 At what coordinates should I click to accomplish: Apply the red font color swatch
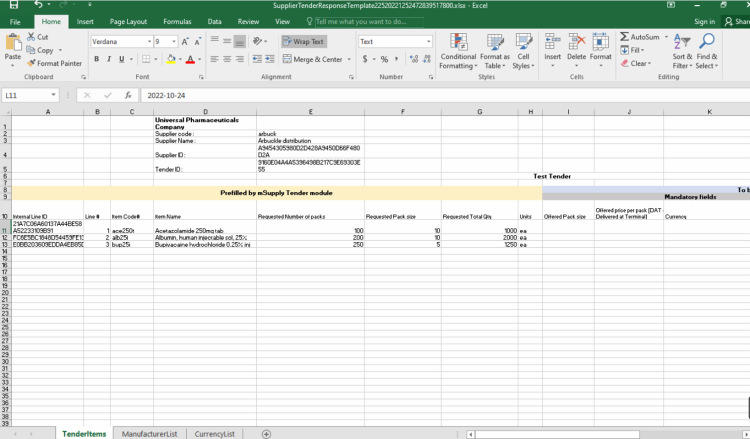point(192,59)
